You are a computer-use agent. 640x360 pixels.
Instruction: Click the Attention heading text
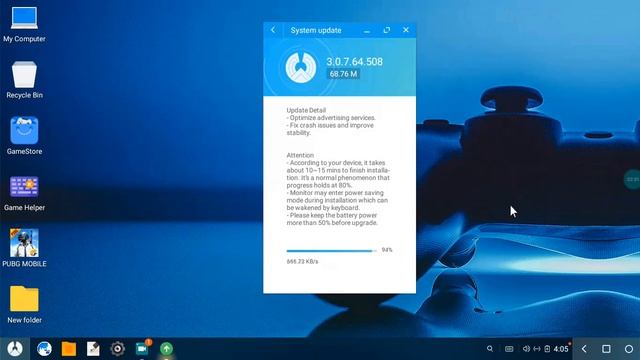300,155
